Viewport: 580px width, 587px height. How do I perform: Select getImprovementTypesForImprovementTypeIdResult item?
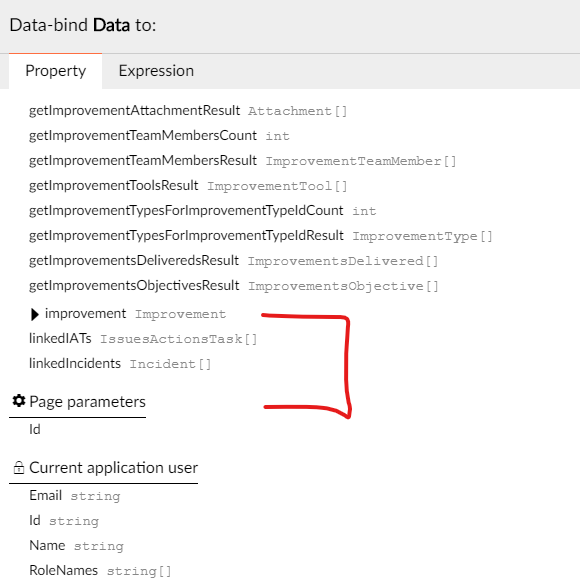(261, 236)
